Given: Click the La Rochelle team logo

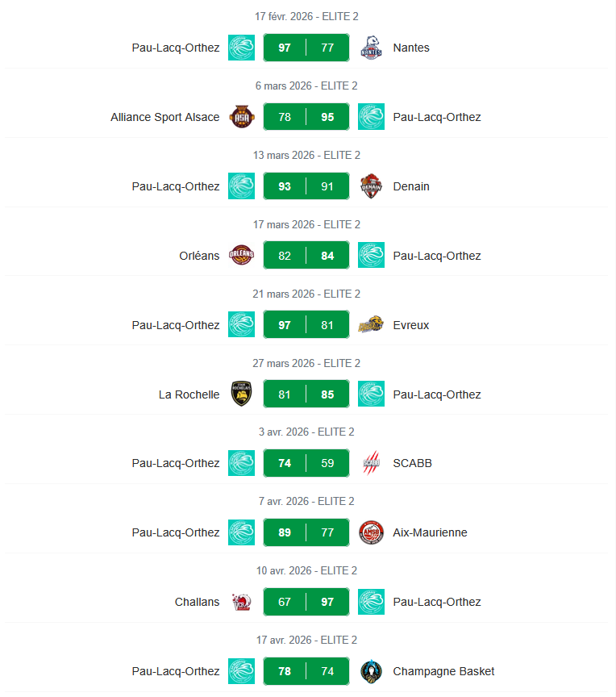Looking at the screenshot, I should [241, 394].
